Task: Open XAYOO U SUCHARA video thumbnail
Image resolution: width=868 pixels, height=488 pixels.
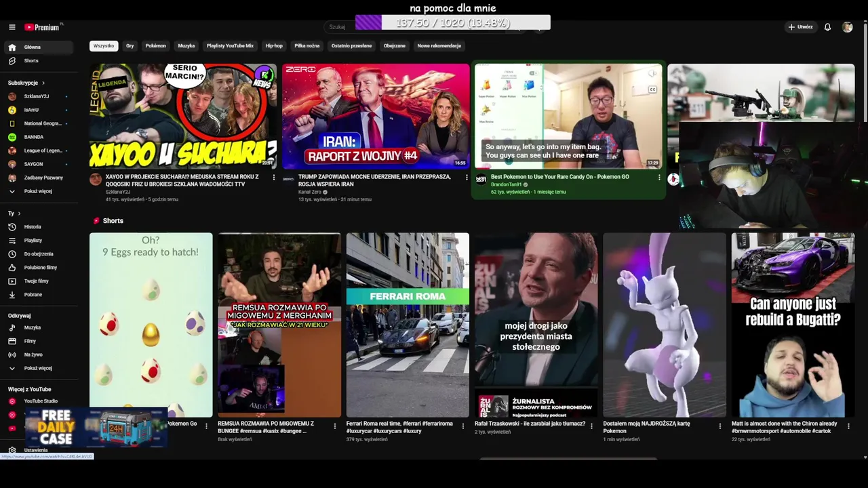Action: click(183, 116)
